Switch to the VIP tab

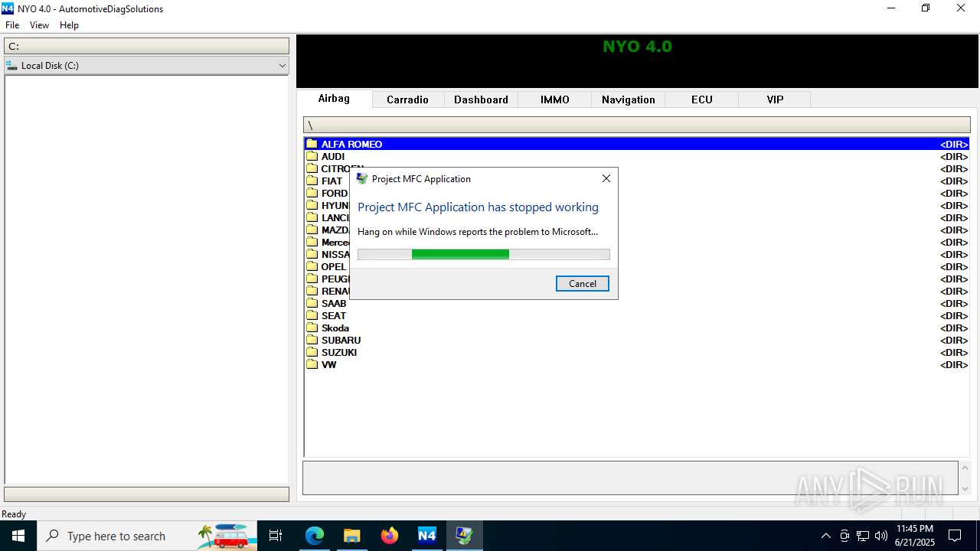click(776, 99)
